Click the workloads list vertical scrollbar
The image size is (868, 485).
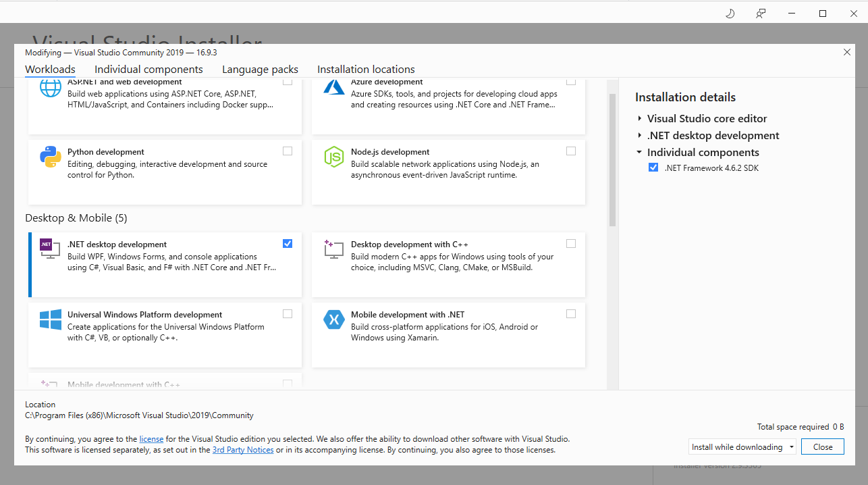click(612, 159)
